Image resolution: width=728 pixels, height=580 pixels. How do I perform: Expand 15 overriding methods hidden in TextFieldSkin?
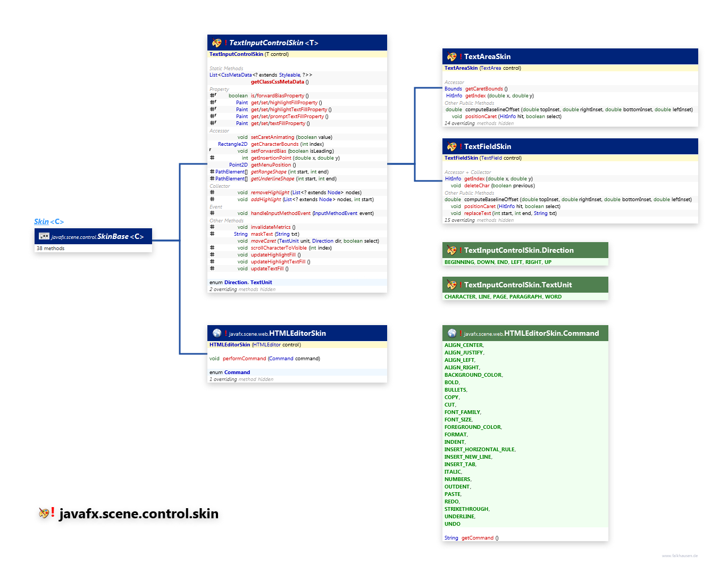click(479, 220)
